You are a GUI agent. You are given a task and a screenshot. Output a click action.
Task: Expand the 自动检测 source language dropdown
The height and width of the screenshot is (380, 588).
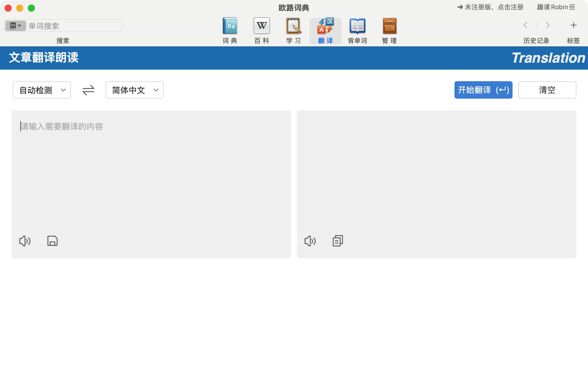point(42,90)
